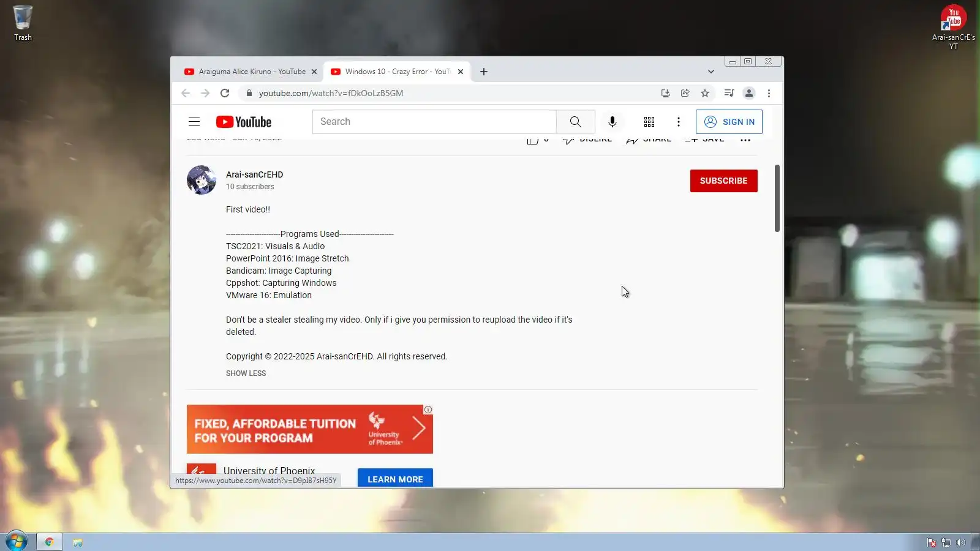
Task: Open the Action Center flag tray icon
Action: coord(932,542)
